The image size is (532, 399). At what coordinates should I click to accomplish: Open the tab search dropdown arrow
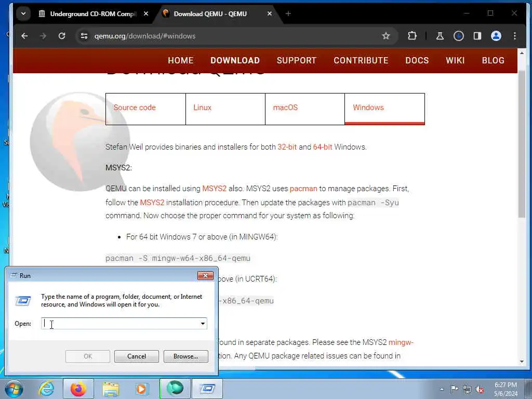(x=23, y=14)
